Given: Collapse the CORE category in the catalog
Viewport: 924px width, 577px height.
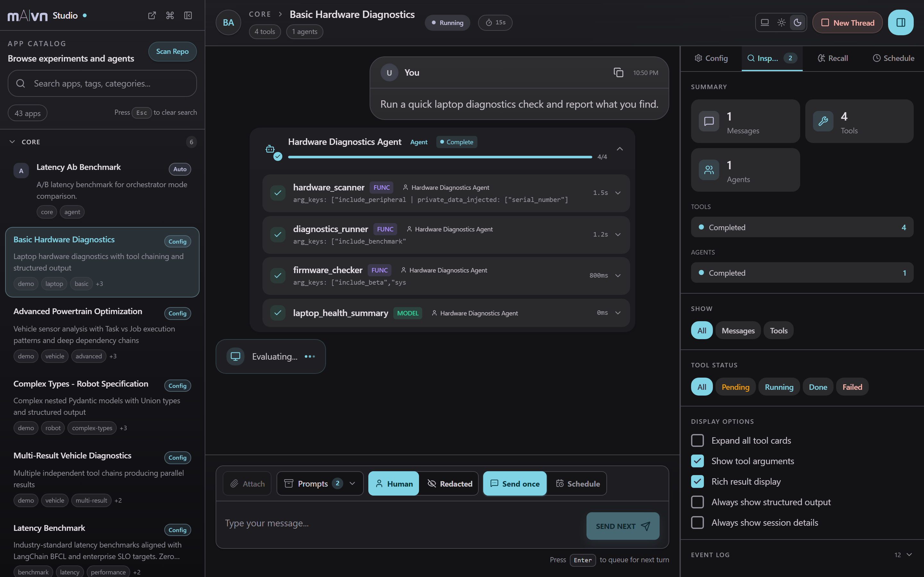Looking at the screenshot, I should [12, 142].
